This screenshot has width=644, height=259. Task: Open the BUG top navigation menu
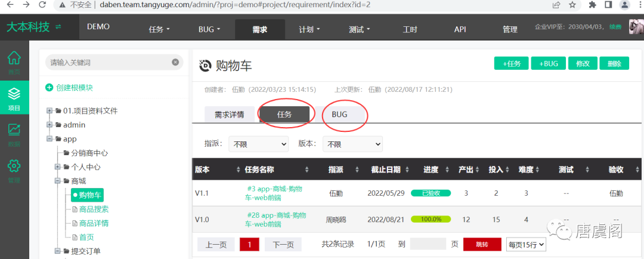[x=209, y=29]
